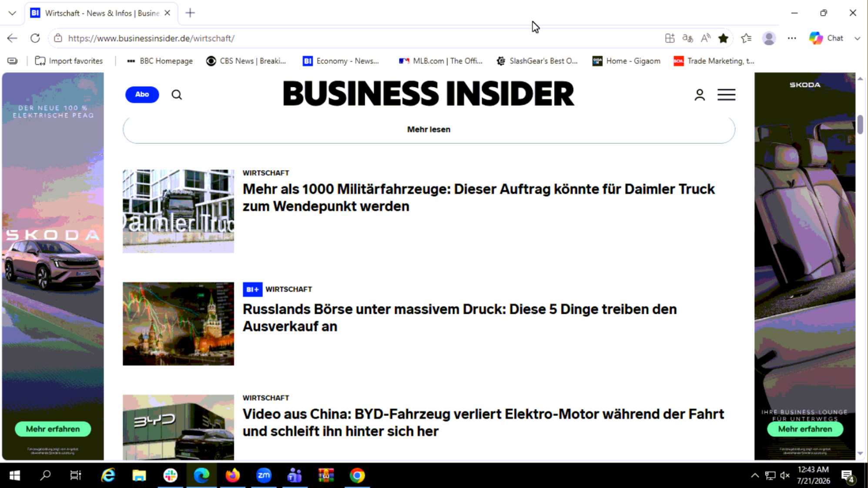The height and width of the screenshot is (488, 868).
Task: Close the Wirtschaft tab
Action: [168, 13]
